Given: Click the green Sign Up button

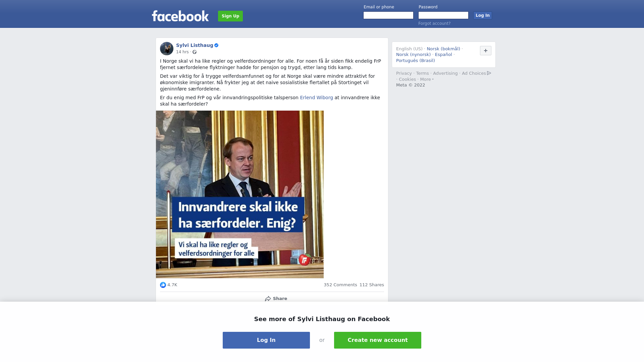Looking at the screenshot, I should (x=230, y=16).
